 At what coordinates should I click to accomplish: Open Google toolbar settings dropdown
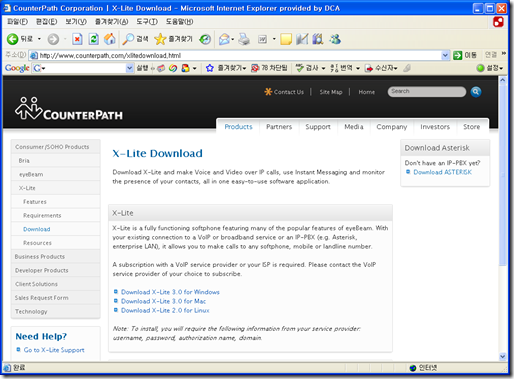point(501,68)
